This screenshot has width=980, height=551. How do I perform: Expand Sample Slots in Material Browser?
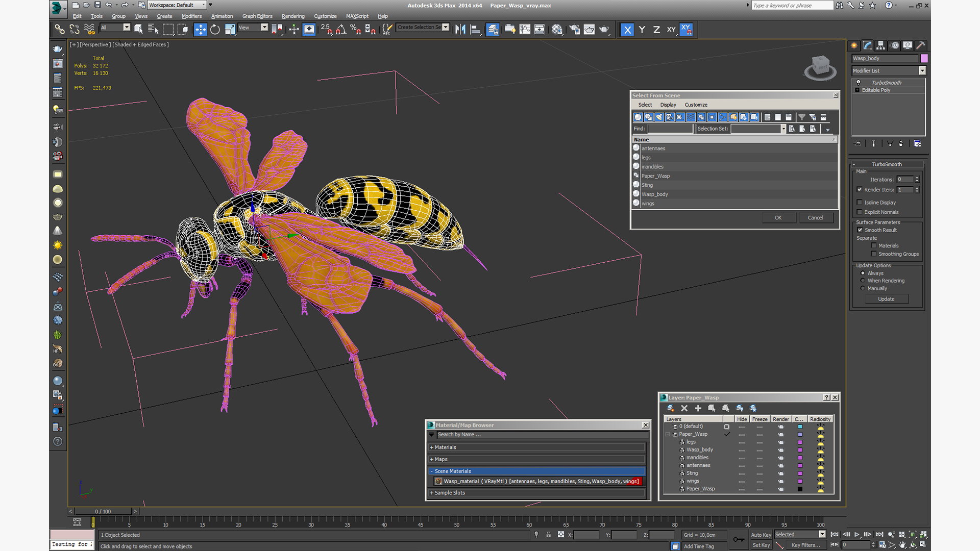(537, 493)
